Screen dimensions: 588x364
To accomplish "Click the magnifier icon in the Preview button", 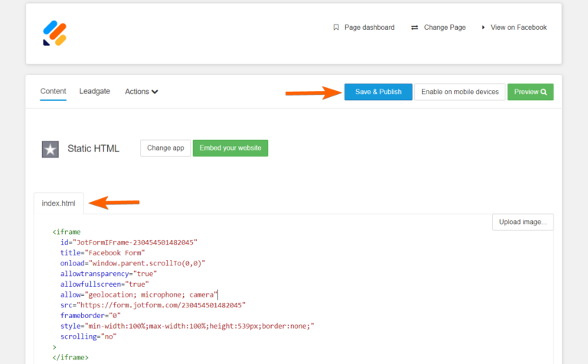I will point(544,92).
